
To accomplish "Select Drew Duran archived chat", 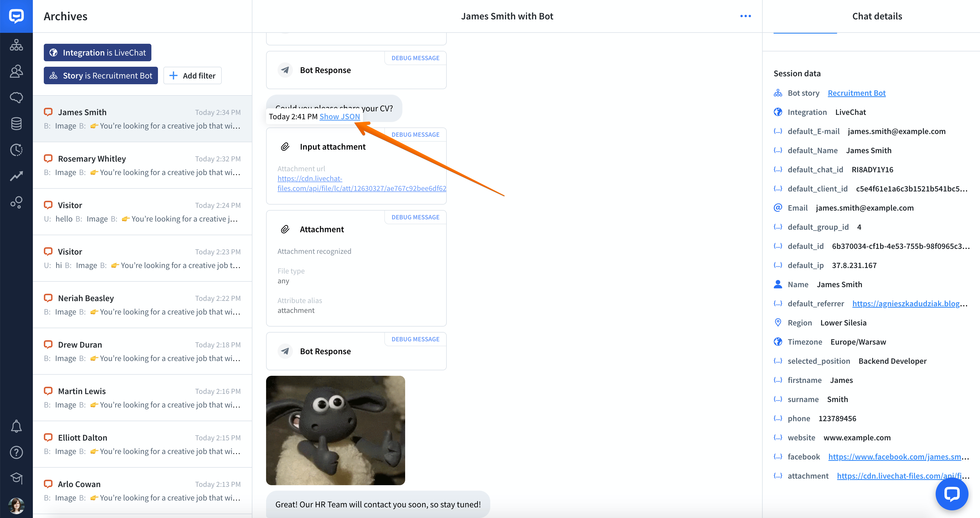I will point(142,351).
